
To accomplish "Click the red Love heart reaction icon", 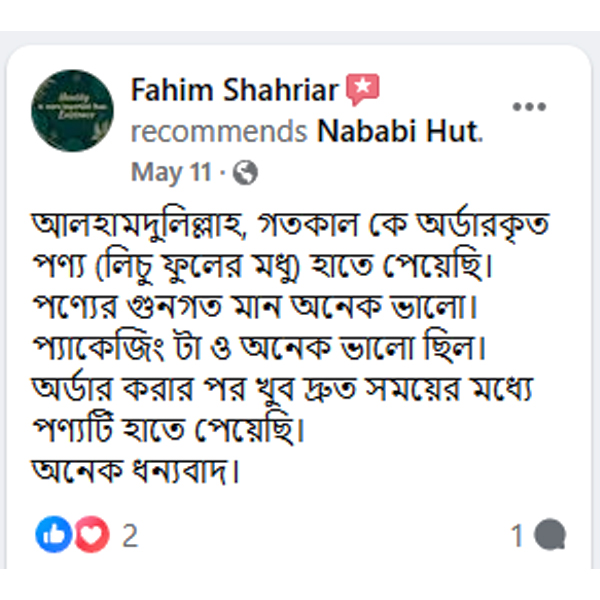I will click(92, 536).
